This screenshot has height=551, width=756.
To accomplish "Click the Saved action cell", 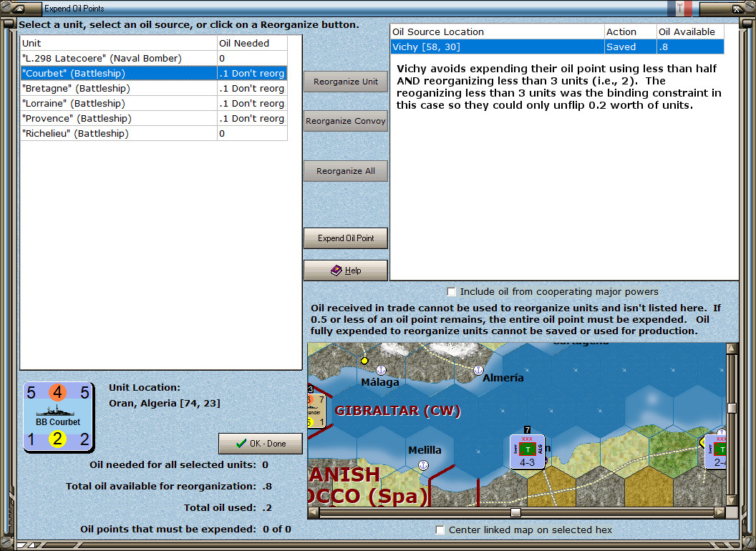I will pyautogui.click(x=631, y=47).
